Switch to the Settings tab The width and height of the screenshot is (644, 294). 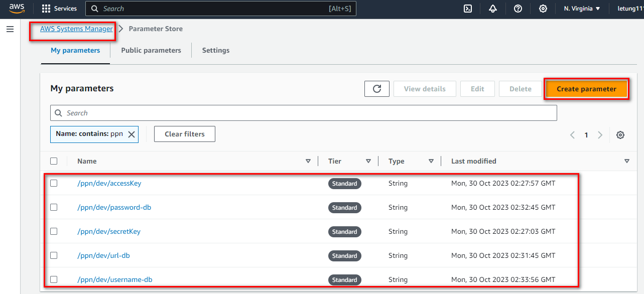pos(216,50)
